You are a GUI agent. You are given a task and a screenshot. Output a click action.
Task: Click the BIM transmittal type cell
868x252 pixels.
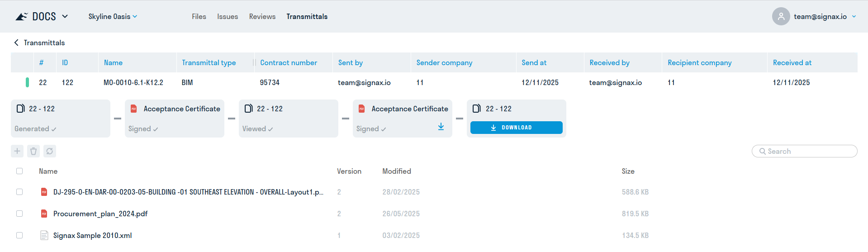coord(187,82)
